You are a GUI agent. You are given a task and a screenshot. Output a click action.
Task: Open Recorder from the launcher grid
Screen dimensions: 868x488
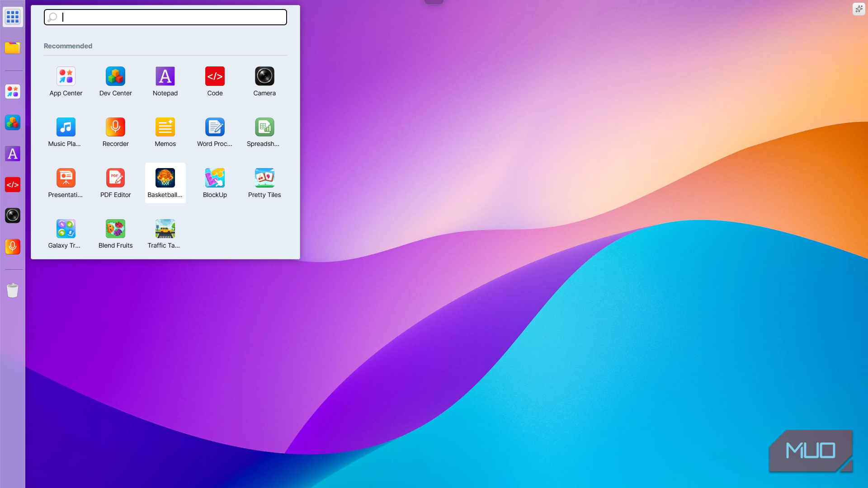[x=116, y=132]
